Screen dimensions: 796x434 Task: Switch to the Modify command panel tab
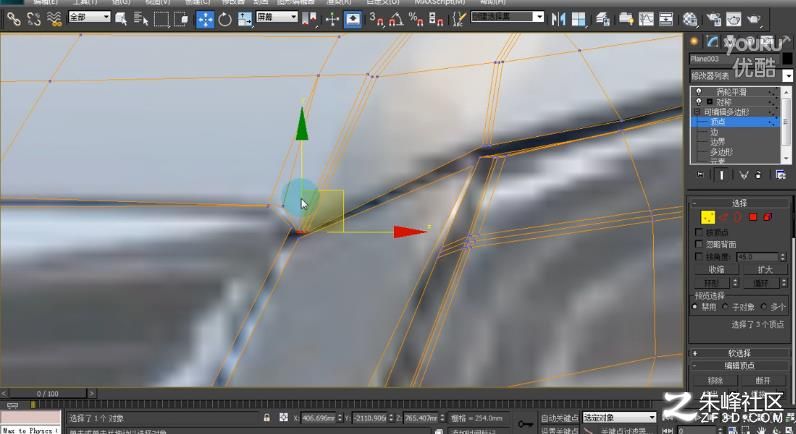(713, 42)
